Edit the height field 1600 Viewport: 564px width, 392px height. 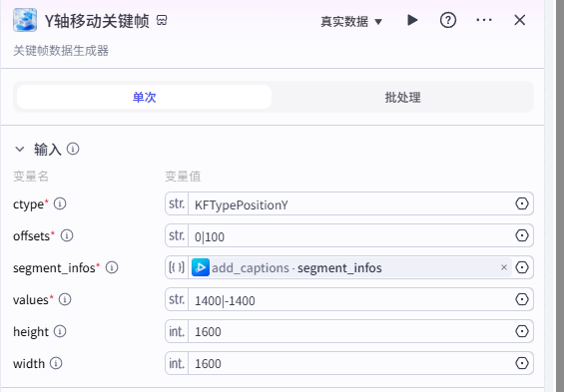350,331
